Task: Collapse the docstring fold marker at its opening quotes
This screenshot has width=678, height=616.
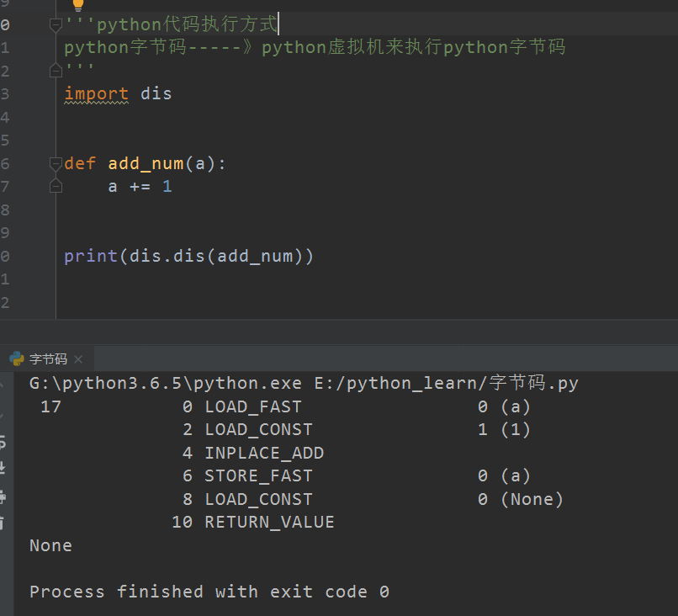Action: tap(56, 24)
